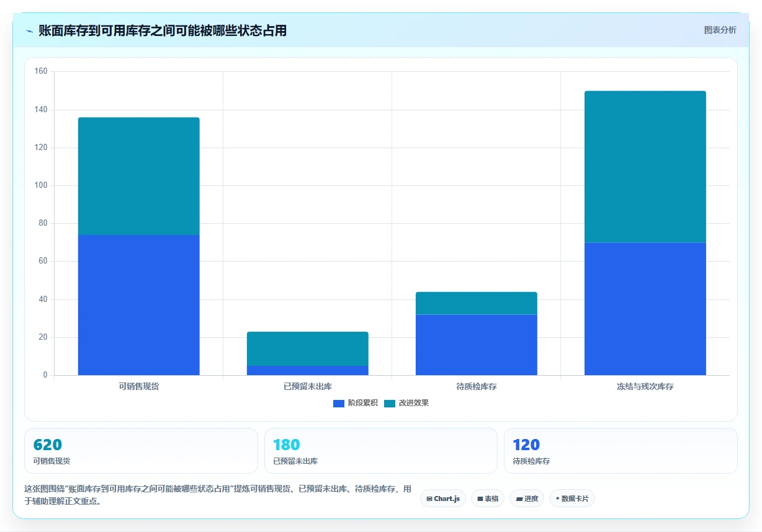
Task: Click the teal segment of the 已预留未出库 bar
Action: coord(308,348)
